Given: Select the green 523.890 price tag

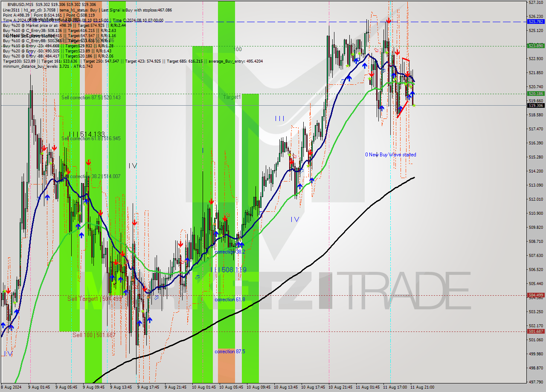Looking at the screenshot, I should click(x=536, y=46).
